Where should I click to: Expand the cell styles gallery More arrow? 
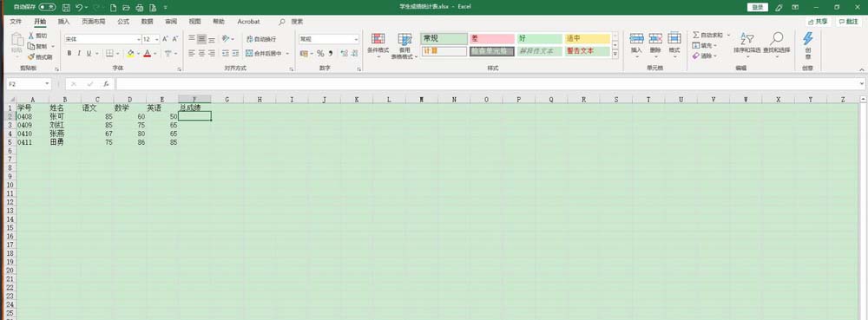point(615,54)
